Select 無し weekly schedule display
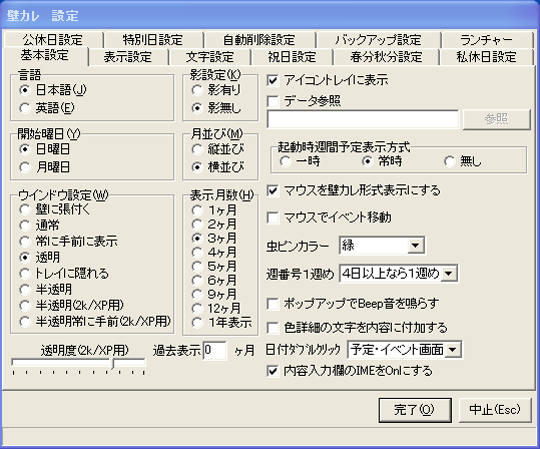Screen dimensions: 540x449 pyautogui.click(x=463, y=161)
